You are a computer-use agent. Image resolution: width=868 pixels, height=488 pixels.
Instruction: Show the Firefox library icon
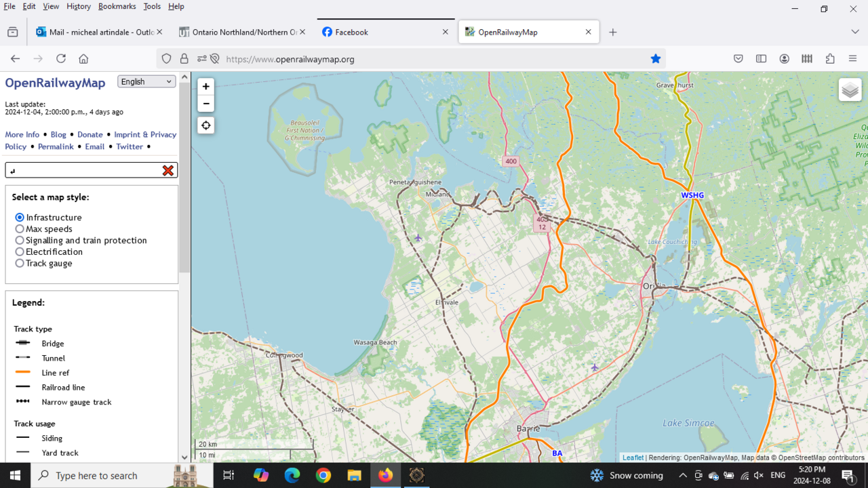(x=807, y=59)
